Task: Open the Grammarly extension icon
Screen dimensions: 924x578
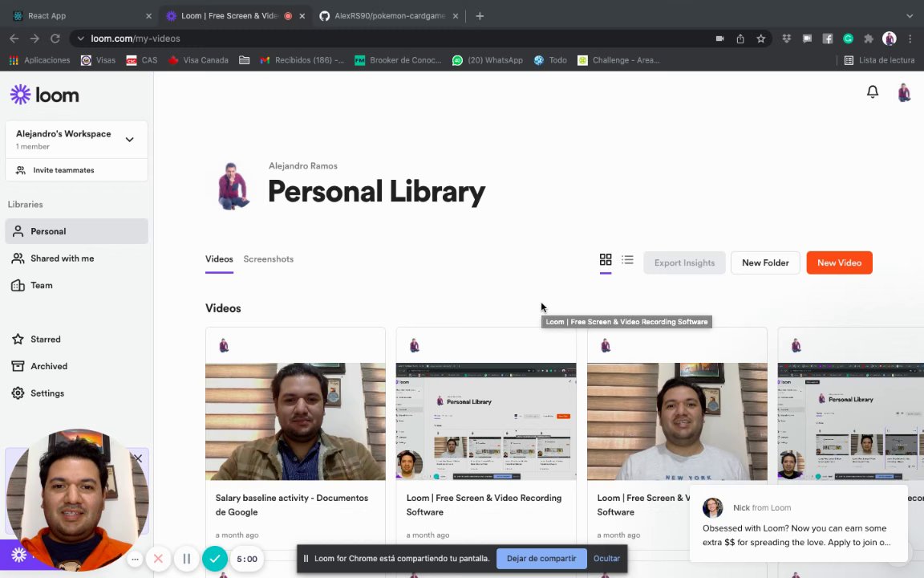Action: 848,39
